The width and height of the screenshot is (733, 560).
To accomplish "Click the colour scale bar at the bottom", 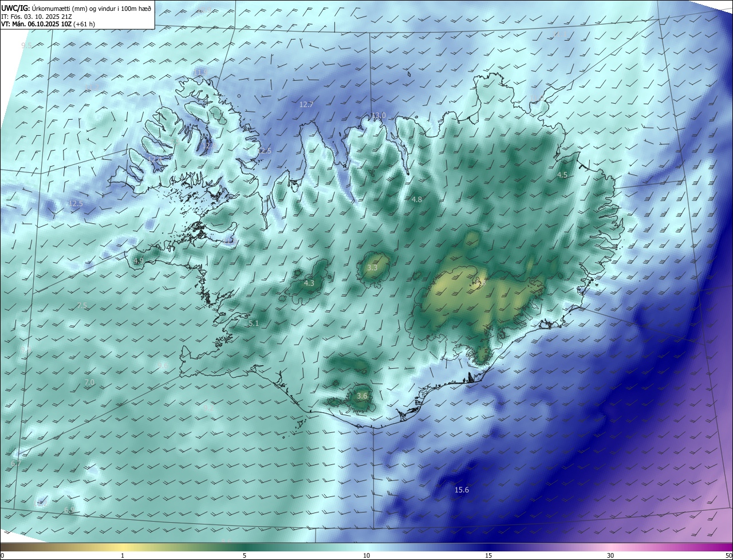I will [x=366, y=547].
